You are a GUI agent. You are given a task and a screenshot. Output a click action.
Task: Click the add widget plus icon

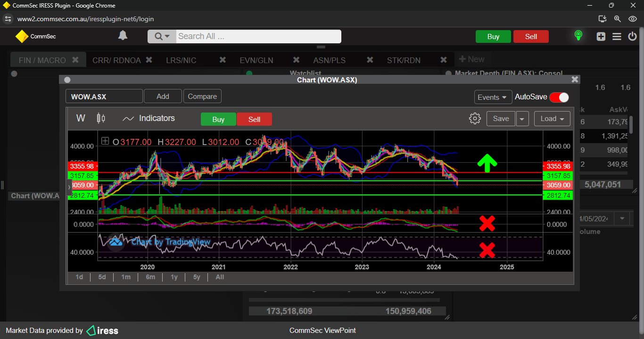pos(601,37)
